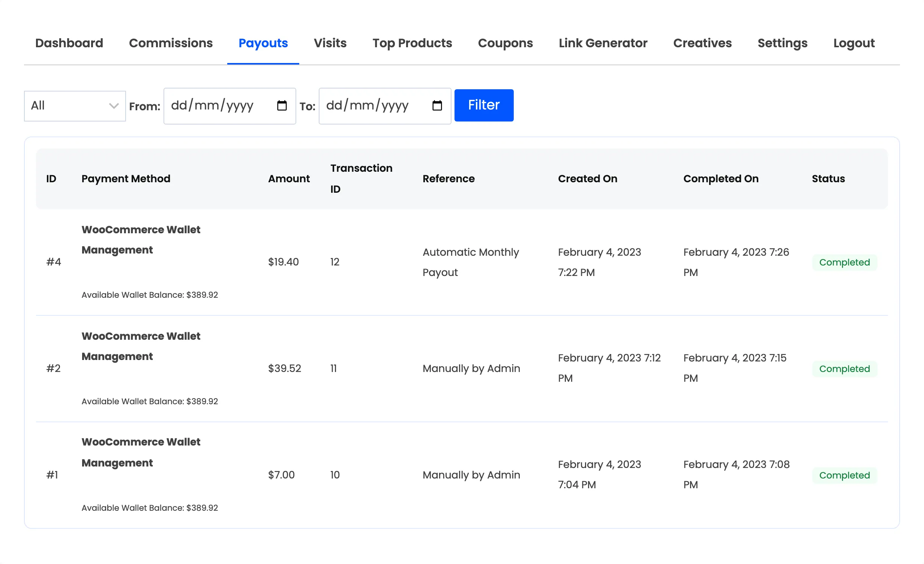Screen dimensions: 924x564
Task: Click the Completed On column header
Action: coord(721,178)
